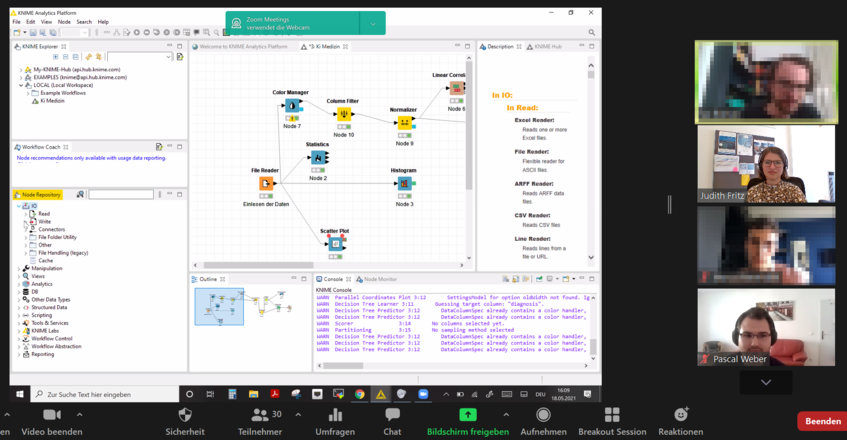The width and height of the screenshot is (847, 440).
Task: Toggle Aufnehmen recording in Zoom
Action: tap(543, 422)
